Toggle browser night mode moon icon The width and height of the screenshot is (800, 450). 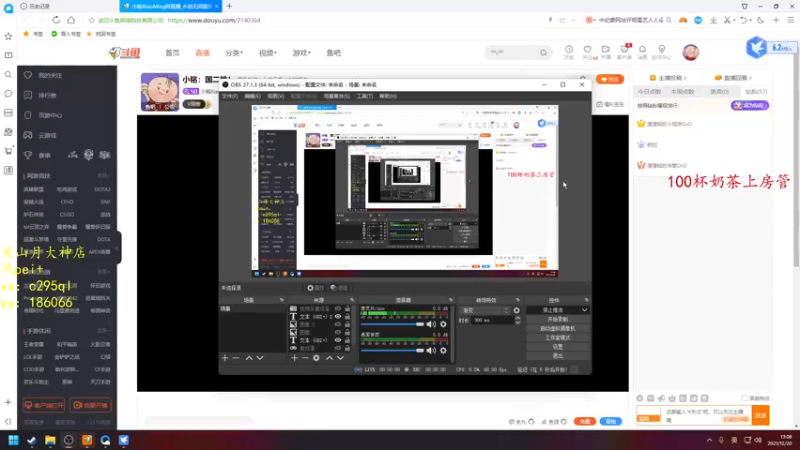tap(761, 20)
